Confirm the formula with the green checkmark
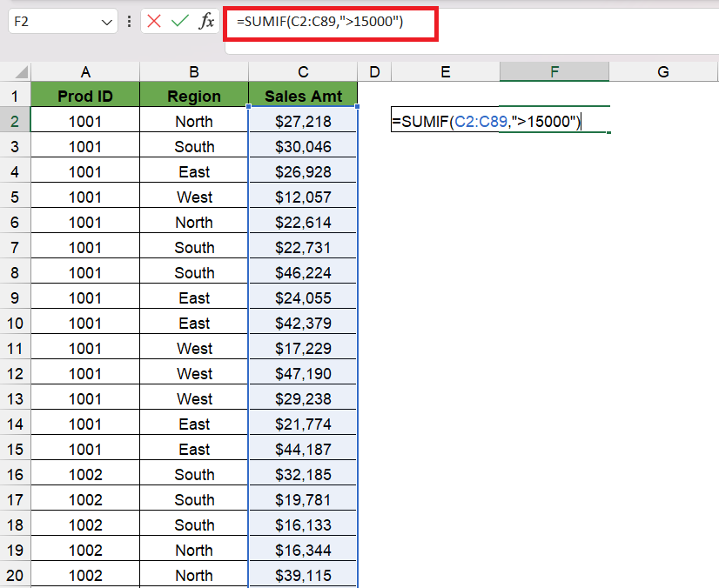Viewport: 719px width, 588px height. click(x=179, y=21)
